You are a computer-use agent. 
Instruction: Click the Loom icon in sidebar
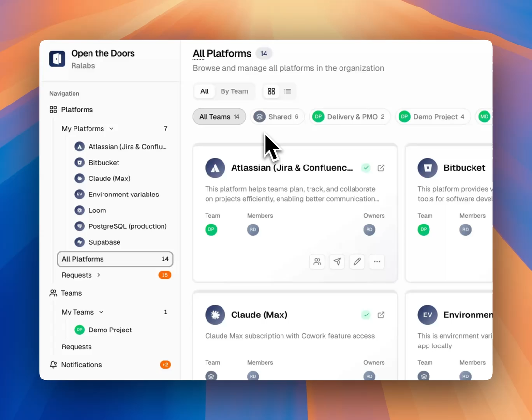tap(79, 210)
